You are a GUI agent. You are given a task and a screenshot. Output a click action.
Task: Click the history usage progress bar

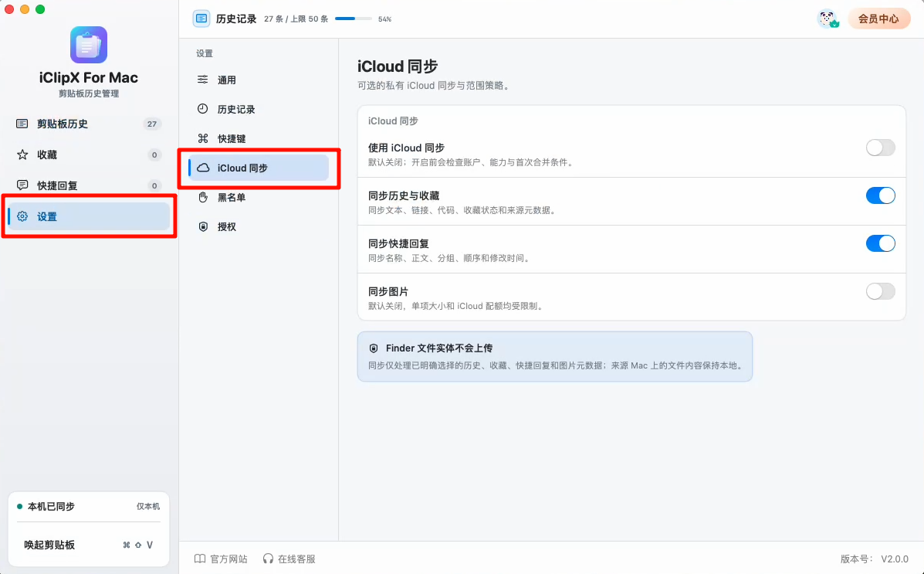[x=354, y=19]
